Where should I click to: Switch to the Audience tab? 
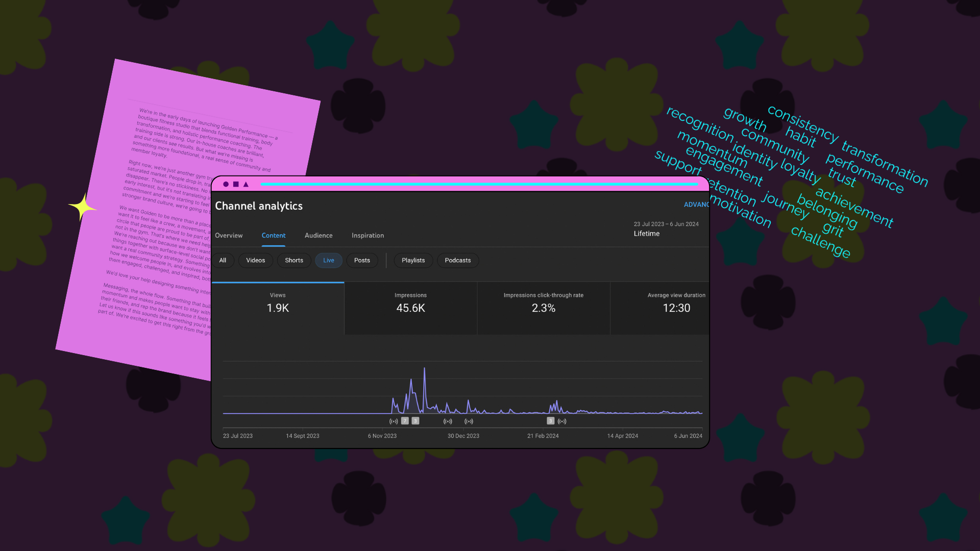pos(318,235)
